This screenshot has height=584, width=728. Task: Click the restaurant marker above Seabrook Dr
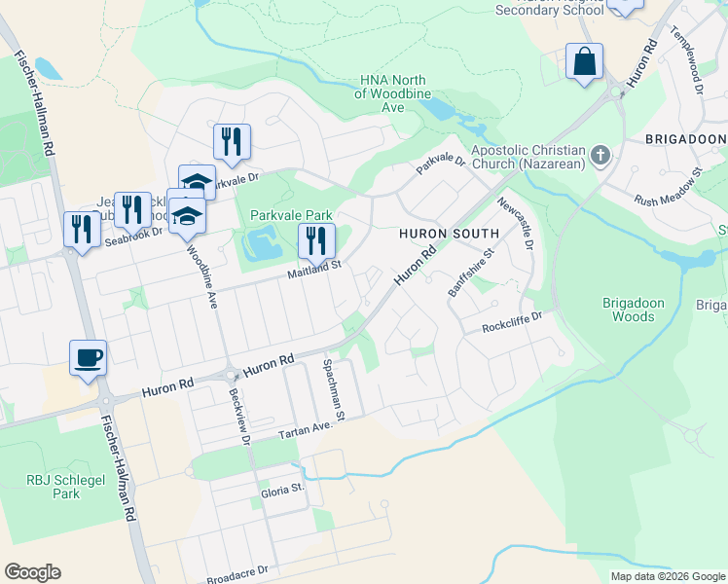132,213
